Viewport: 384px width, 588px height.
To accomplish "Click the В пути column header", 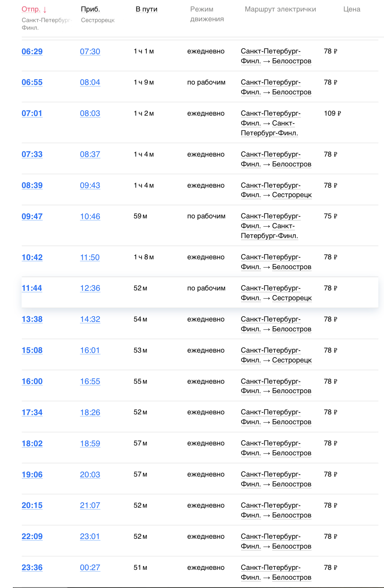I will pos(146,9).
